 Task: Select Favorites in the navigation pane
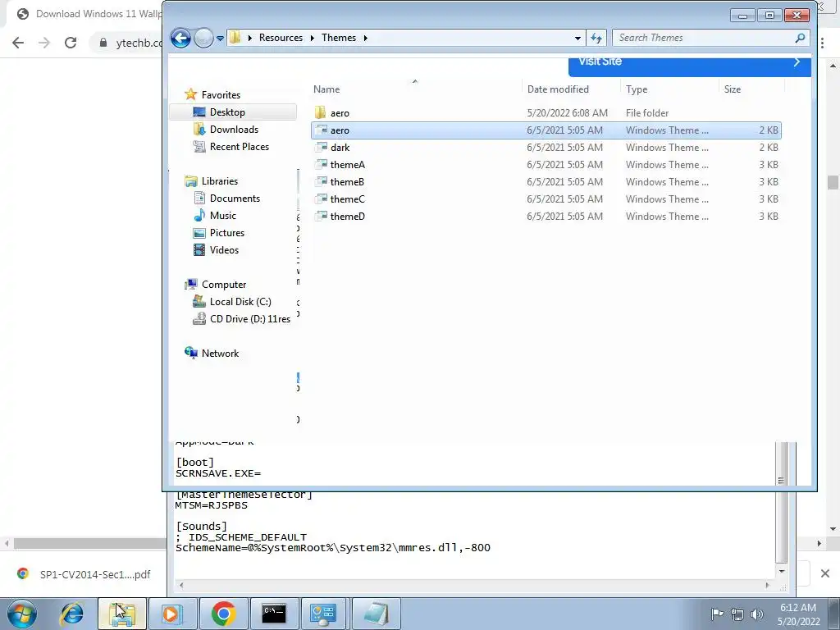221,95
